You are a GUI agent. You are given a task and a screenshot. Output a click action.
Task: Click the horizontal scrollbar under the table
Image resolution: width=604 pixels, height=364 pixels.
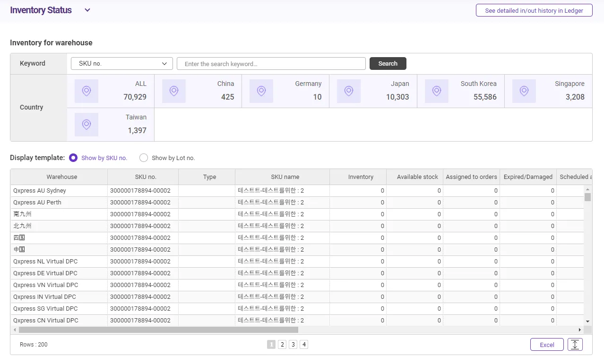[x=158, y=330]
